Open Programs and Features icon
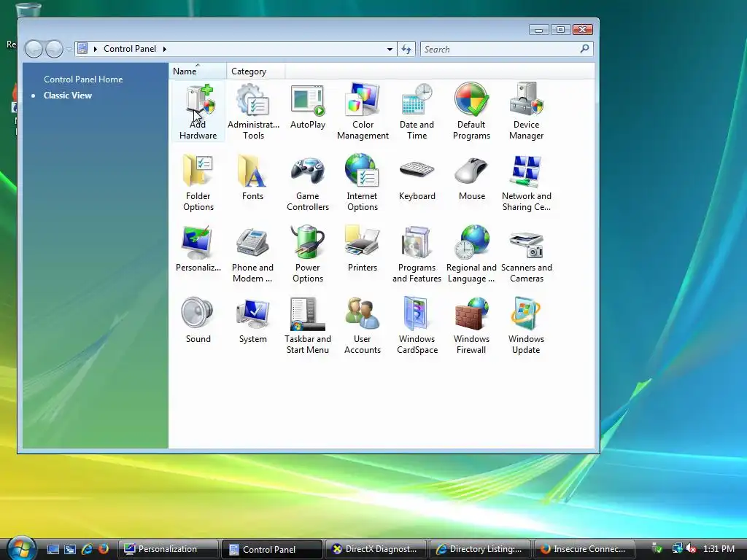747x560 pixels. pyautogui.click(x=417, y=254)
